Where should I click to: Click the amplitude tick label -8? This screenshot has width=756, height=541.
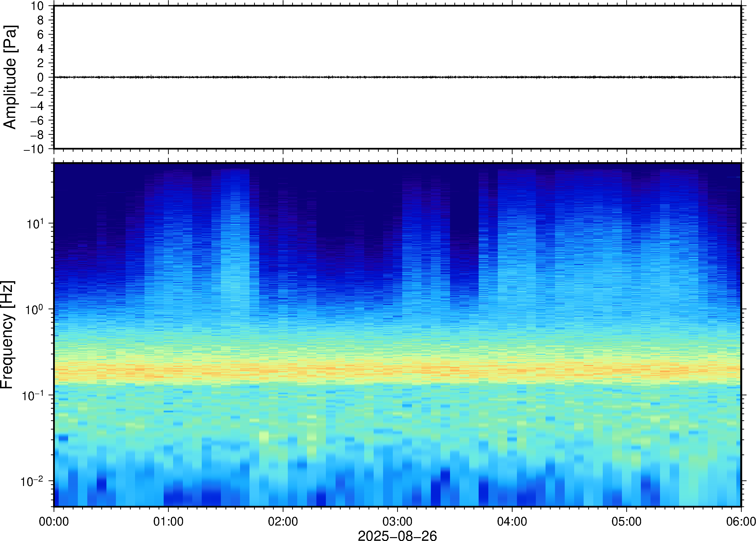pyautogui.click(x=37, y=135)
